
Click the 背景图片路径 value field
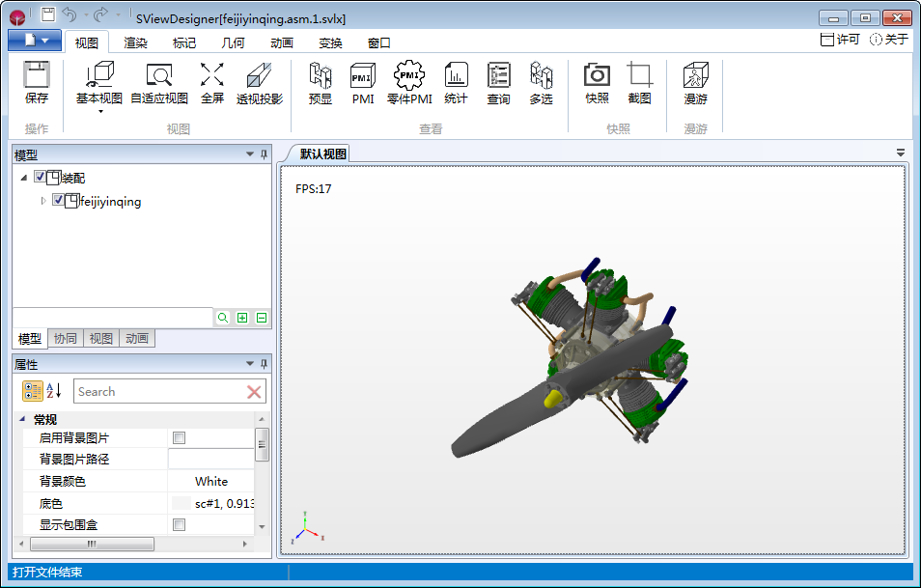[x=211, y=460]
